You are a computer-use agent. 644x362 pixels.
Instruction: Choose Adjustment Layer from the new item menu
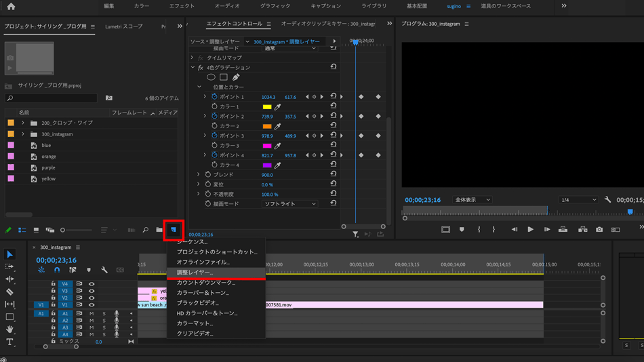195,273
